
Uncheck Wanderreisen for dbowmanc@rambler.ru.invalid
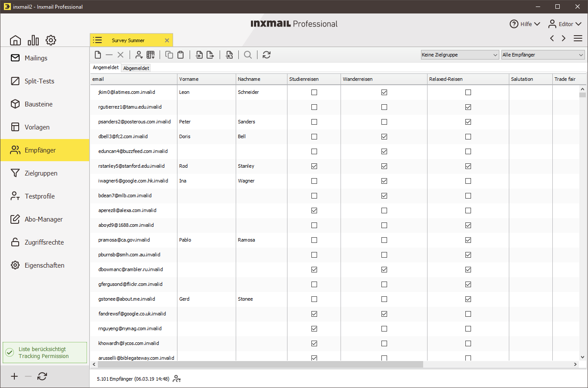(x=384, y=269)
